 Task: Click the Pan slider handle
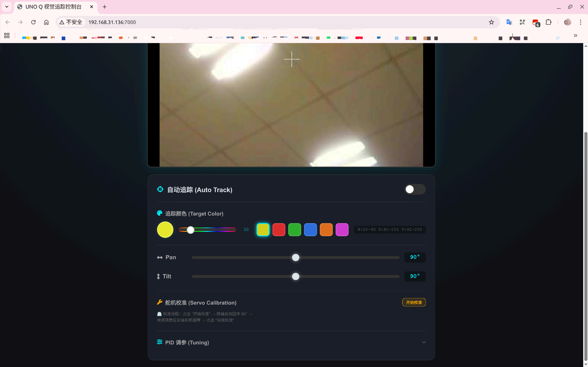click(x=295, y=257)
